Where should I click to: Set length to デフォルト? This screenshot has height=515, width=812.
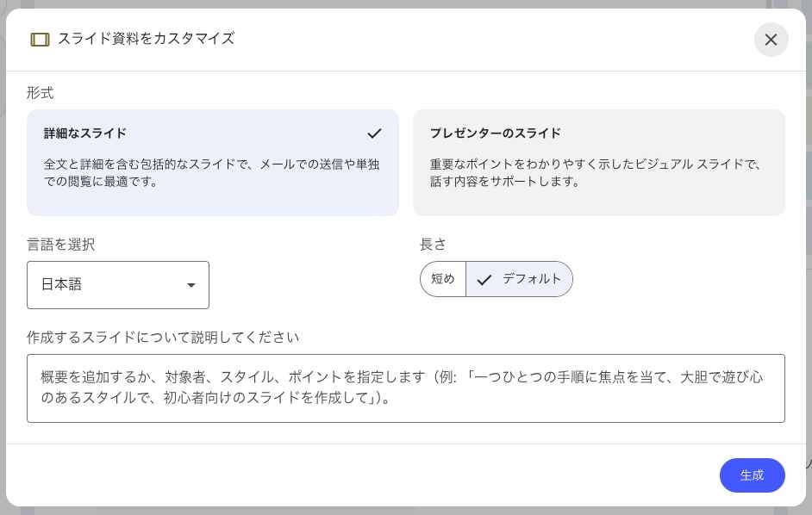520,279
